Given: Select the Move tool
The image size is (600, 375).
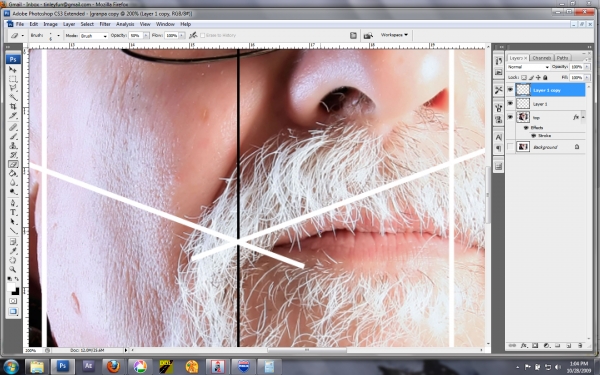Looking at the screenshot, I should 13,70.
